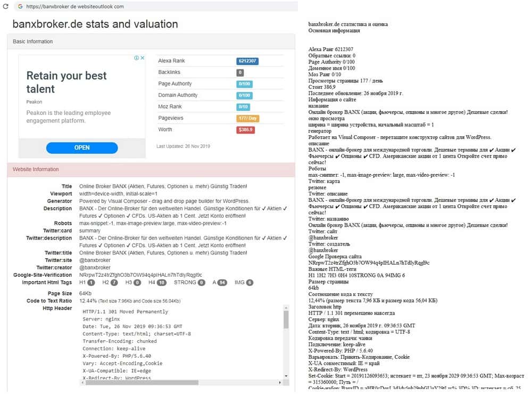
Task: Click the H4 tag count badge
Action: [x=162, y=283]
